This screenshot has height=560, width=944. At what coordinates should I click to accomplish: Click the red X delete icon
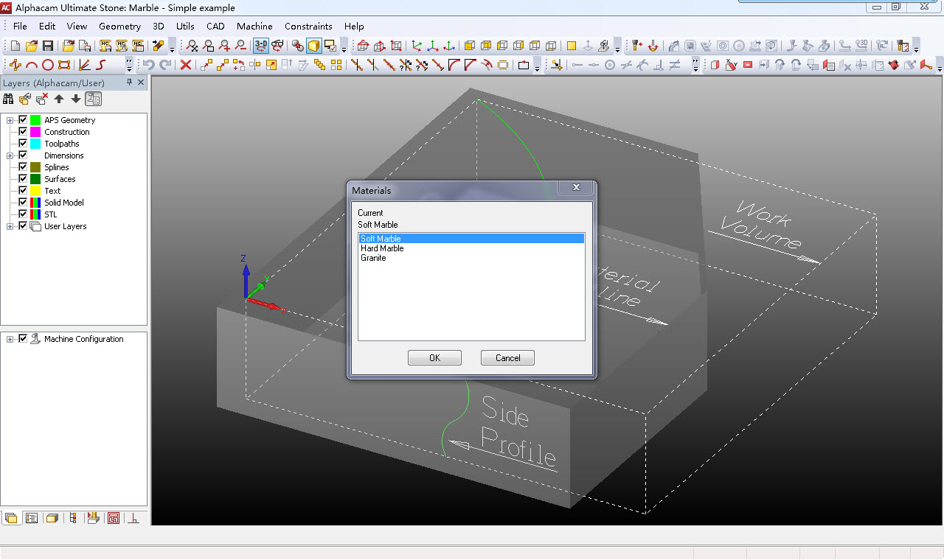click(186, 65)
